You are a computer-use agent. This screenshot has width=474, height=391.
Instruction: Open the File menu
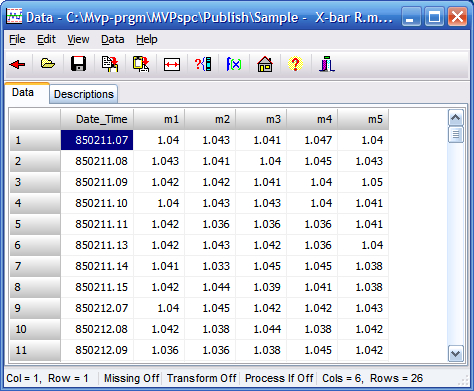(17, 39)
